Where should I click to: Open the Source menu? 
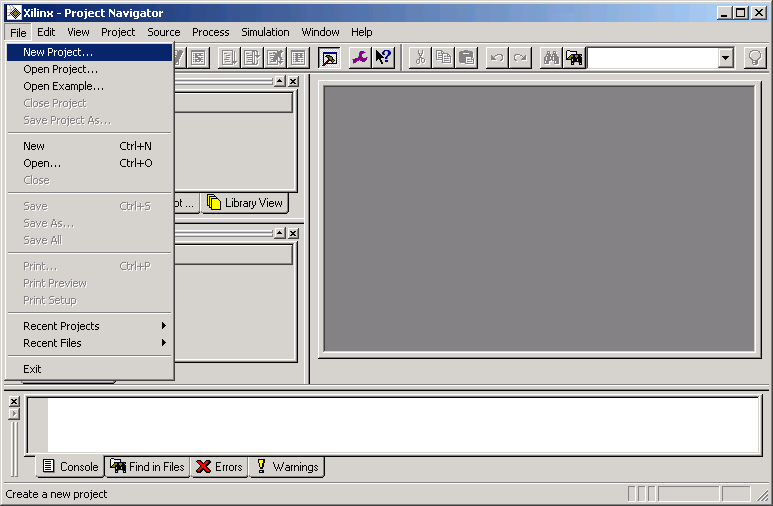tap(164, 33)
